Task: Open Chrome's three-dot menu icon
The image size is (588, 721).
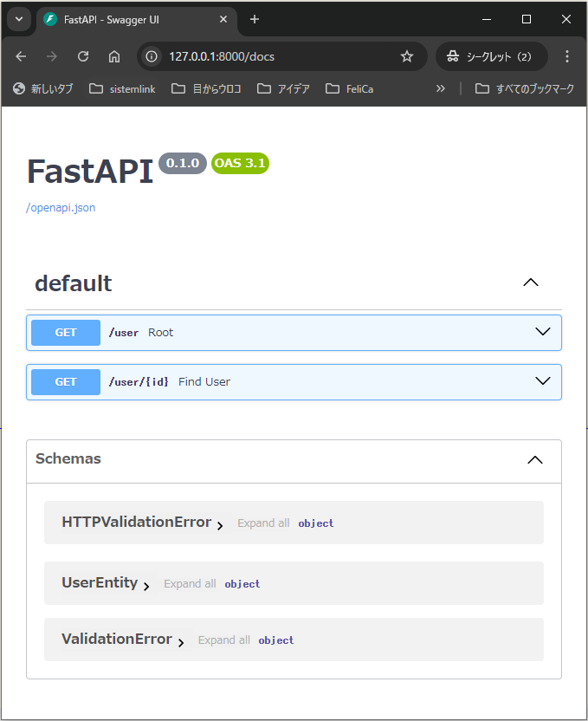Action: pyautogui.click(x=567, y=55)
